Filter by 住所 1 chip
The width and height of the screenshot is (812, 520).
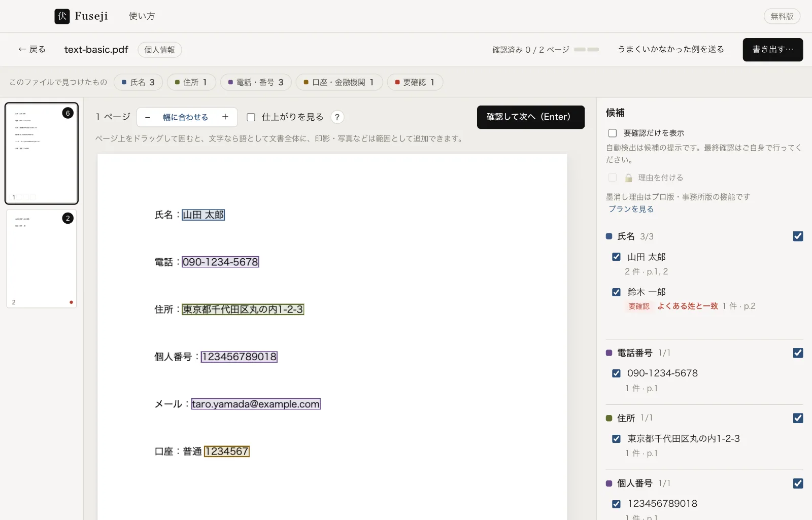tap(191, 82)
